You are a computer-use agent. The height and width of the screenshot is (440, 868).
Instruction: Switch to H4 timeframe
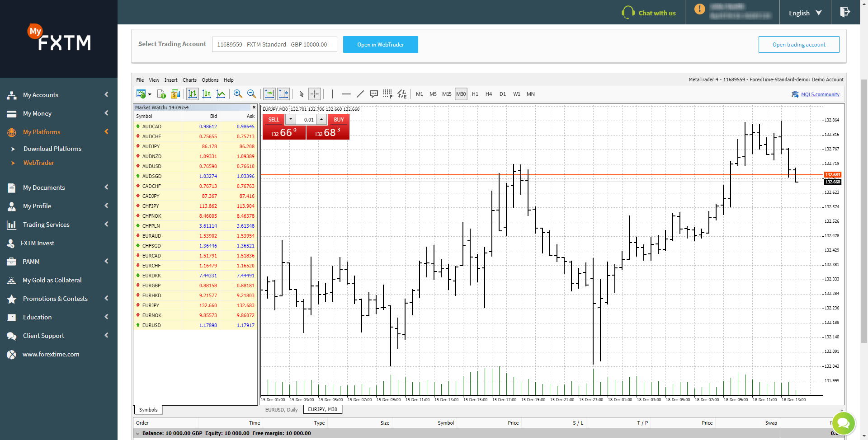point(489,94)
